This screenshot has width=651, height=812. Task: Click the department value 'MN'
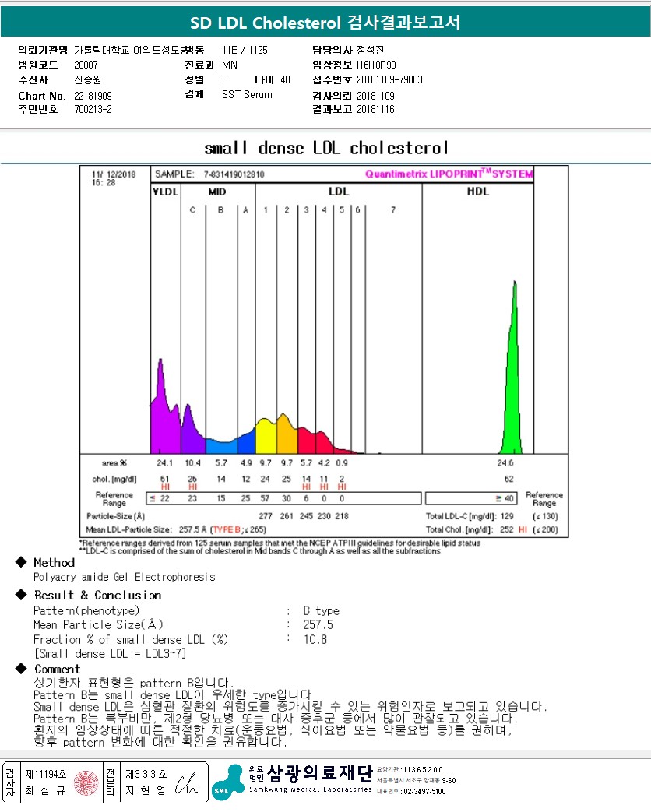click(230, 65)
